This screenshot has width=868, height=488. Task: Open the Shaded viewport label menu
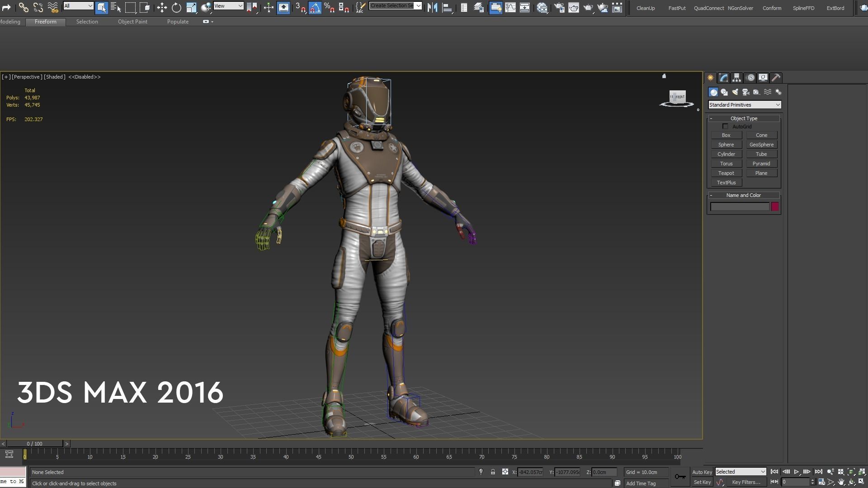point(54,77)
